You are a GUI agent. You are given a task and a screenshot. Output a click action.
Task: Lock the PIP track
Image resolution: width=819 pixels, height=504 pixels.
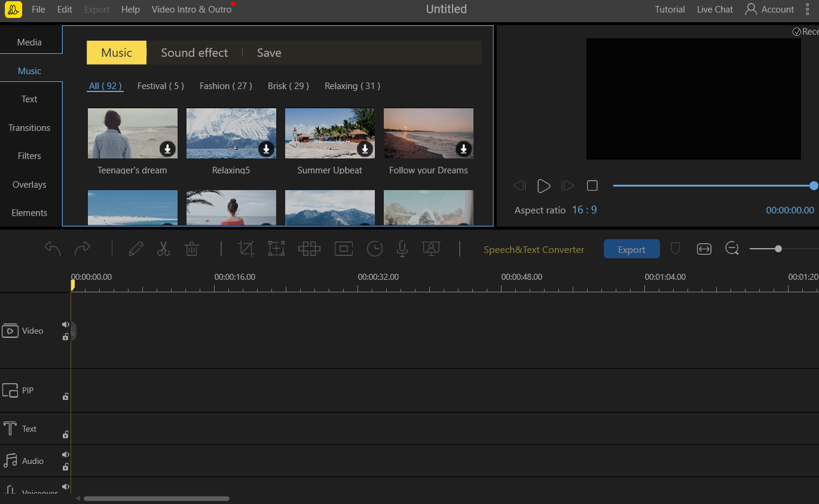pyautogui.click(x=66, y=396)
